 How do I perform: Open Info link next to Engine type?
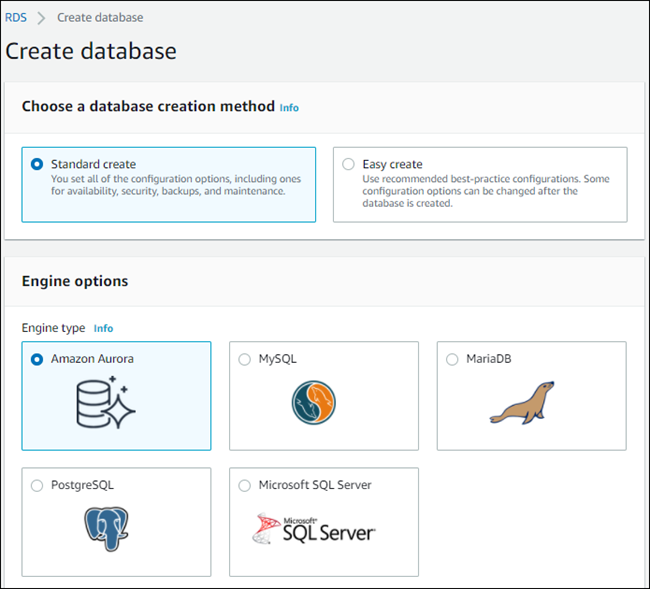point(103,328)
